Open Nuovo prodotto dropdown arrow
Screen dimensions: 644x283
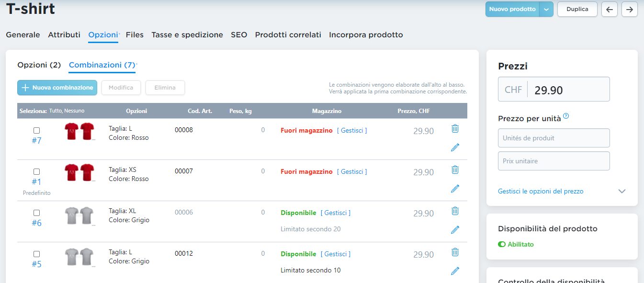546,9
